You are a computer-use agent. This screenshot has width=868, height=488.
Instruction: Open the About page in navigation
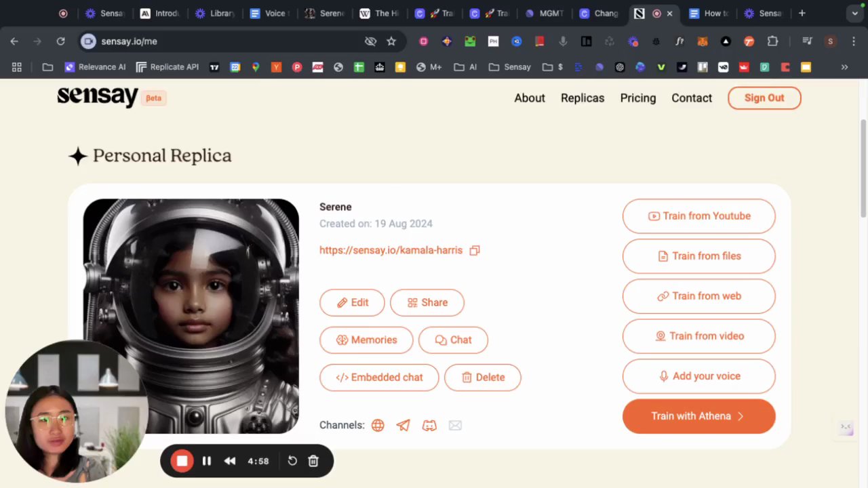coord(530,98)
